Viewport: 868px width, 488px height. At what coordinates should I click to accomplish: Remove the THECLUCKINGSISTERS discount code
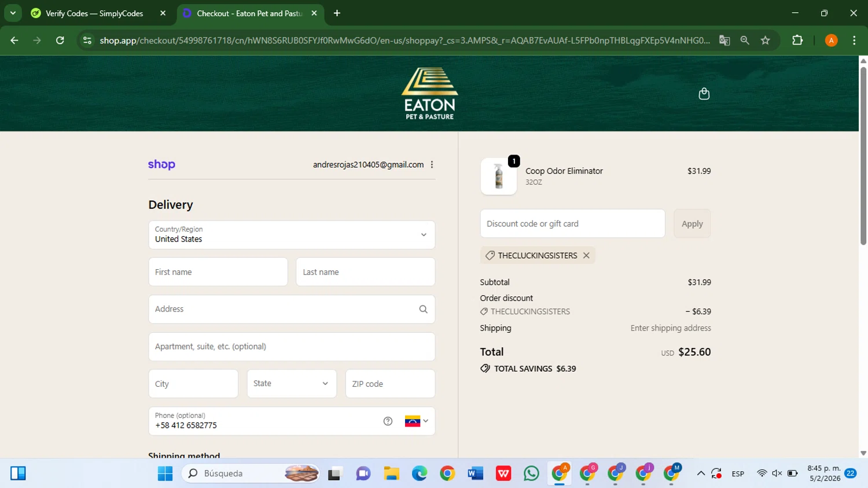click(586, 255)
